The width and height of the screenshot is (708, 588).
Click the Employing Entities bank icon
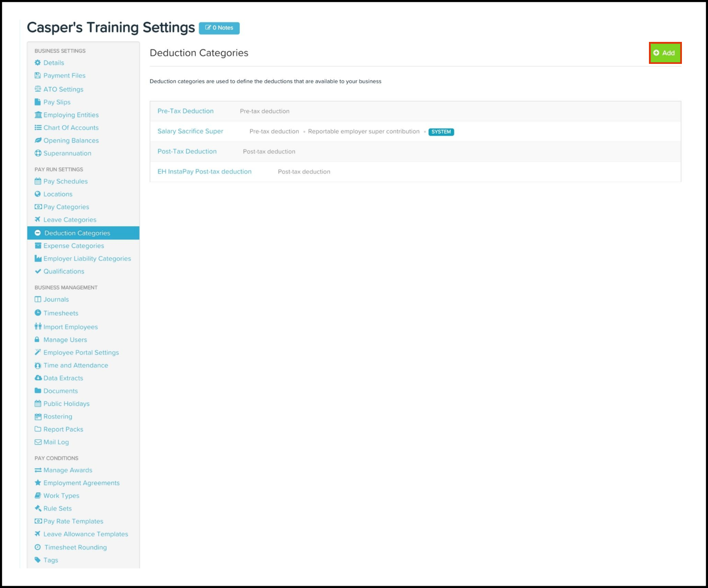pos(38,115)
